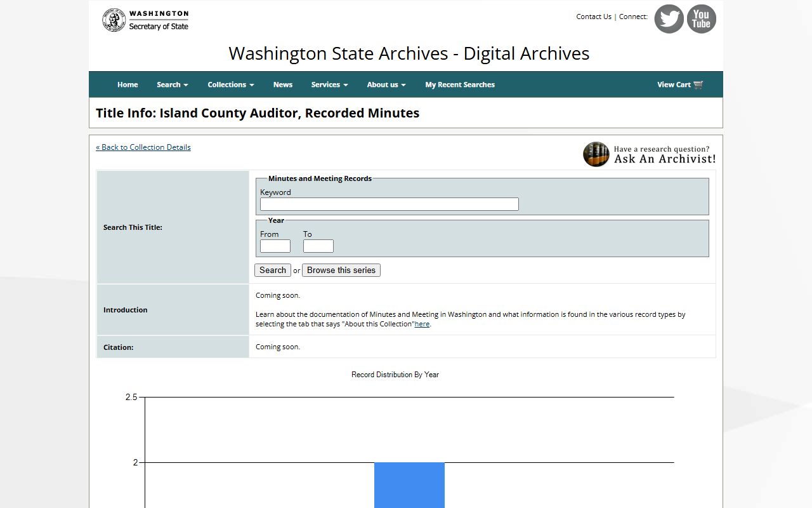Click the Contact Us link
812x508 pixels.
594,17
